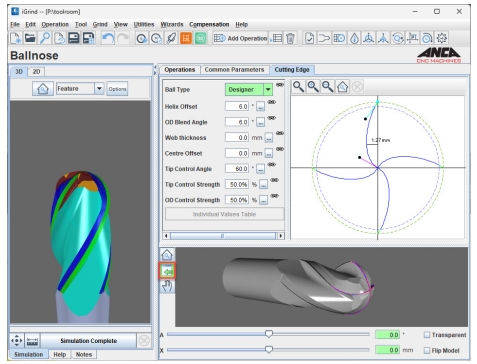477x364 pixels.
Task: Click the Options button
Action: point(117,89)
